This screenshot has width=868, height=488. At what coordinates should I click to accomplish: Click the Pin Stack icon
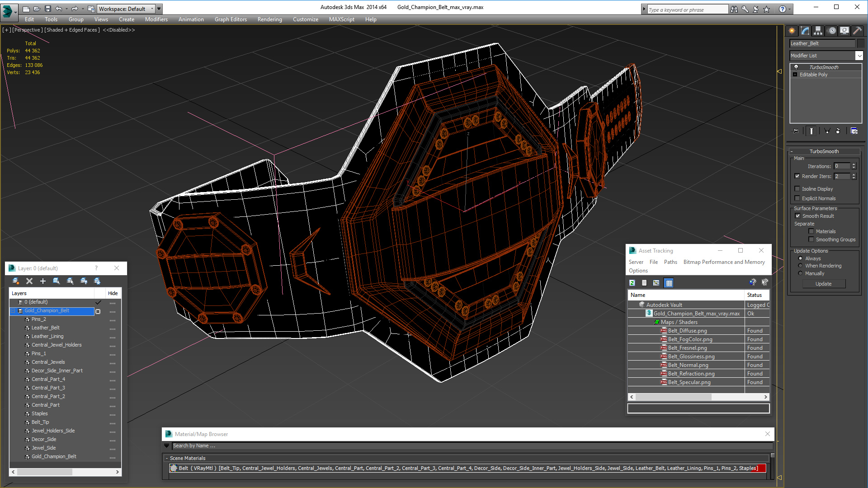tap(796, 131)
